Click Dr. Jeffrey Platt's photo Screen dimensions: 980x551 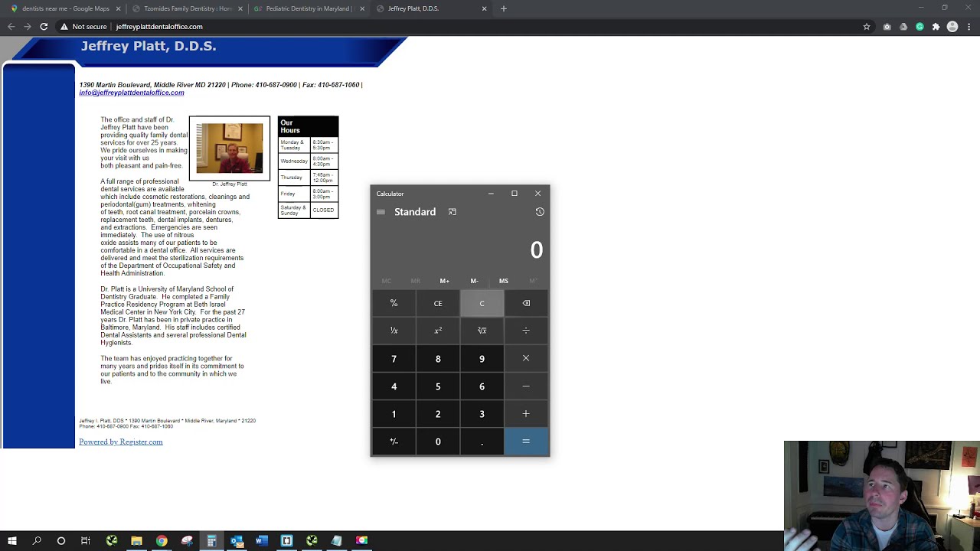(x=230, y=148)
